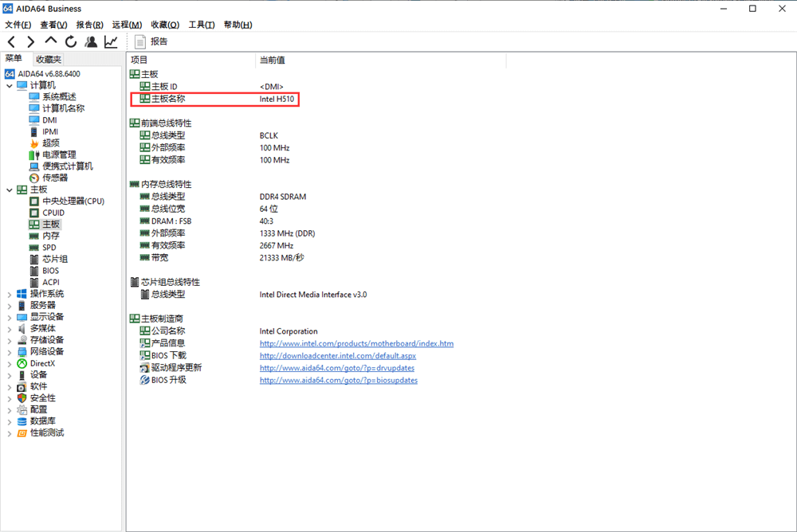The height and width of the screenshot is (532, 797).
Task: Click the Back arrow in the toolbar
Action: tap(11, 41)
